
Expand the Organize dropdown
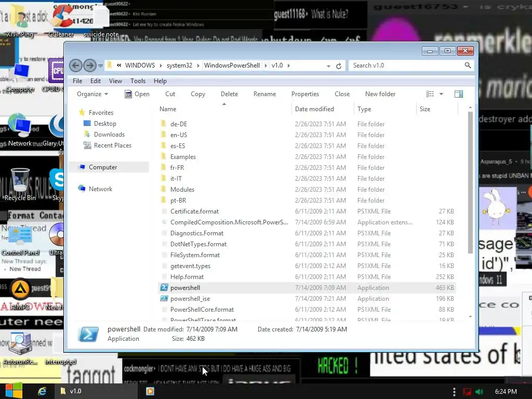click(92, 94)
